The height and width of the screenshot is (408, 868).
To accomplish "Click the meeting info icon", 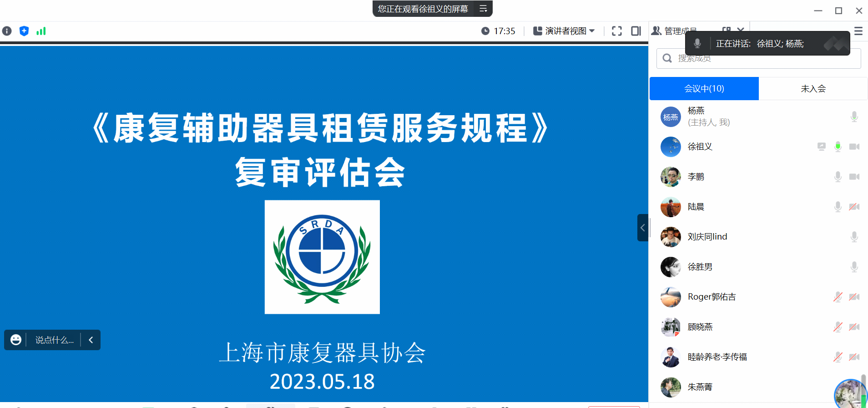I will coord(7,31).
